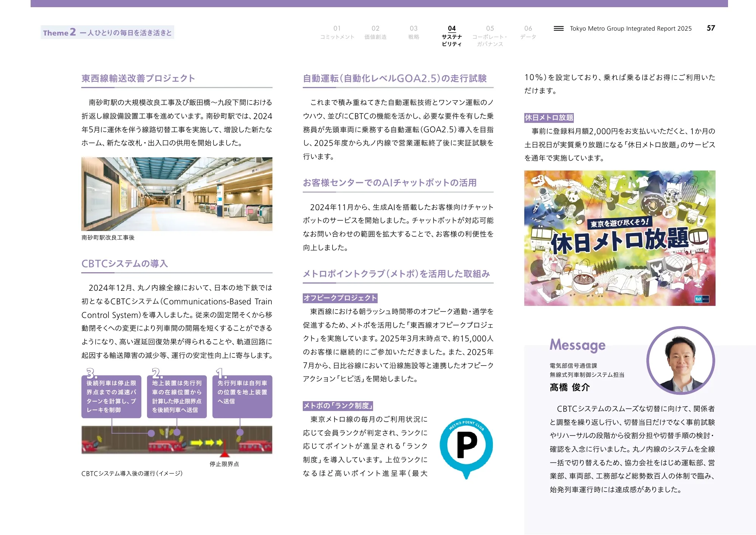This screenshot has height=535, width=756.
Task: Click the 南砂町駅改良工事後 photo caption
Action: tap(108, 237)
